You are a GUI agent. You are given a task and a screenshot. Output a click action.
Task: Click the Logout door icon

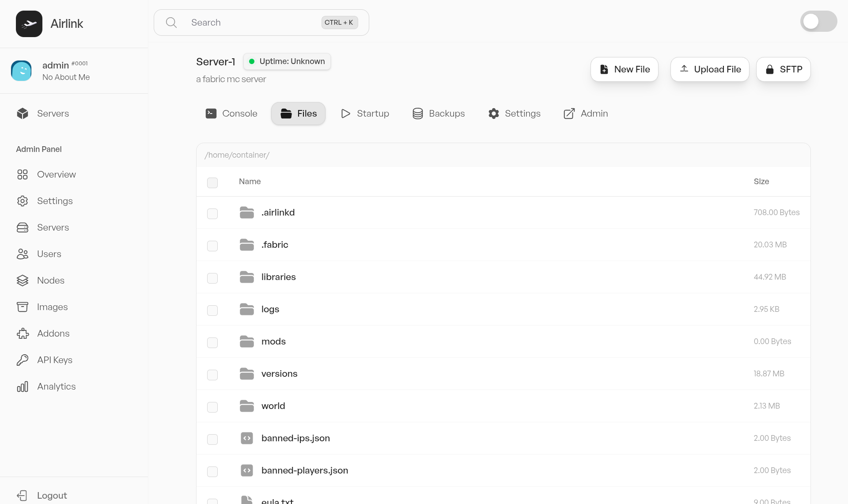click(23, 496)
